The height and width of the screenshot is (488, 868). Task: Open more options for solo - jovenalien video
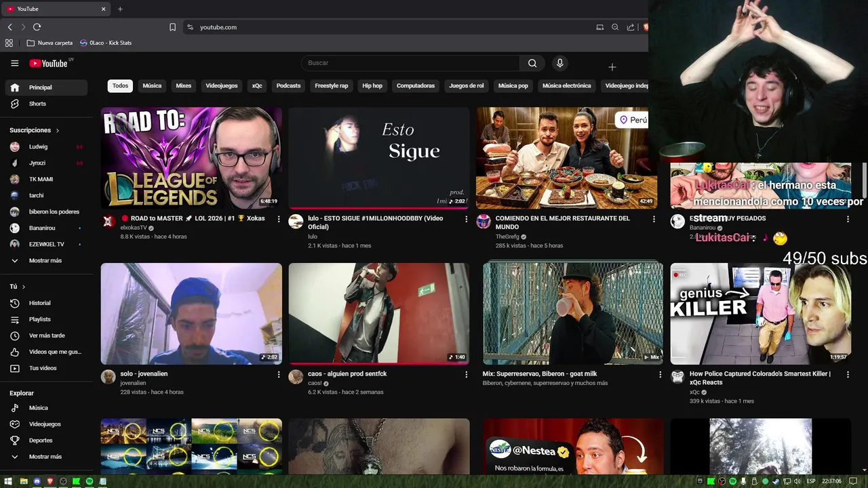pos(279,374)
